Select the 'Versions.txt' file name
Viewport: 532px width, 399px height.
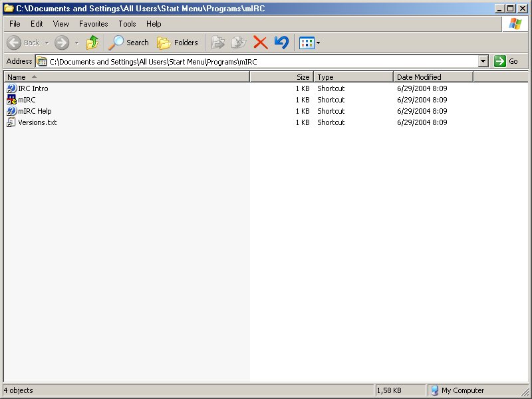[x=37, y=122]
